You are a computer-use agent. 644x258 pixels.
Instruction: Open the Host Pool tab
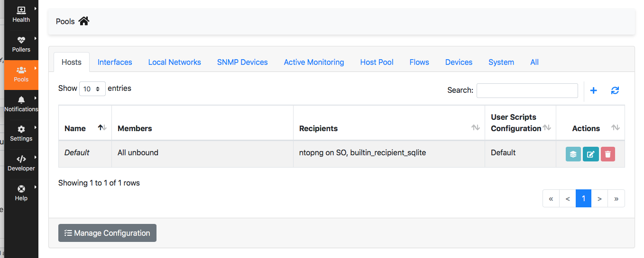click(x=377, y=62)
